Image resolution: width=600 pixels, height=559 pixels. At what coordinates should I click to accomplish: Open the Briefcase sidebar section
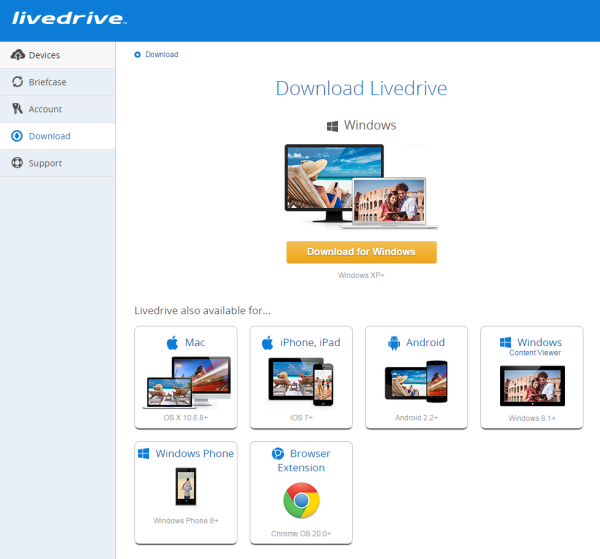(57, 82)
